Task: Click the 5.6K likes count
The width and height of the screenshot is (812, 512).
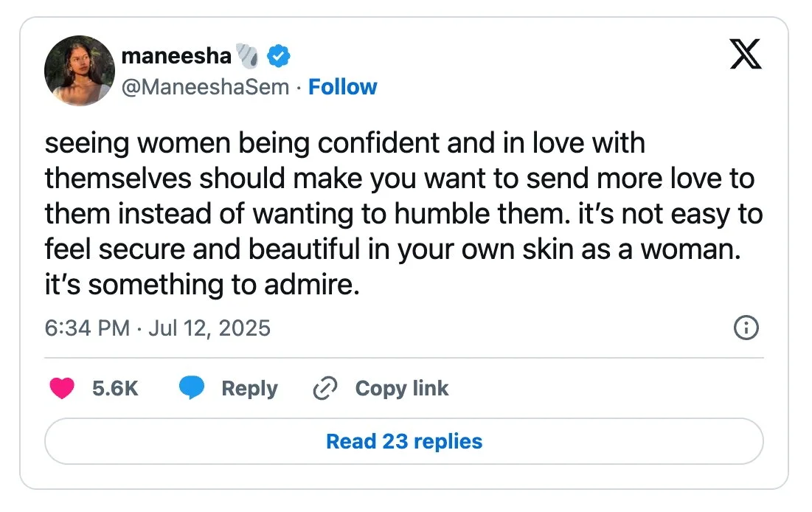Action: click(x=115, y=389)
